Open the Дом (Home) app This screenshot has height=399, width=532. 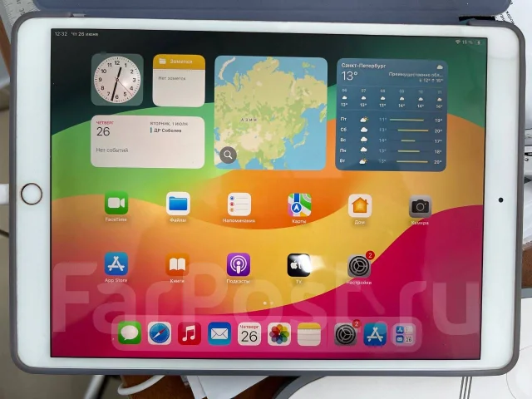point(360,206)
